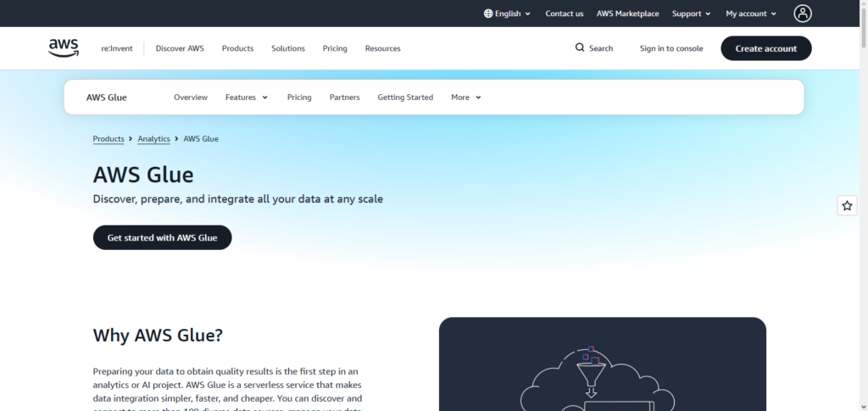Select the Partners tab in Glue navigation
The width and height of the screenshot is (868, 411).
[344, 97]
